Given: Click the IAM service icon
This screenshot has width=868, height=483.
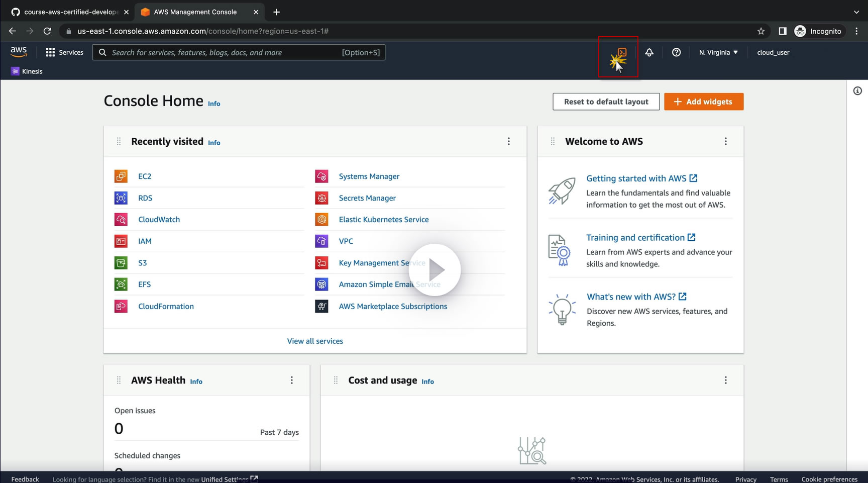Looking at the screenshot, I should (121, 241).
